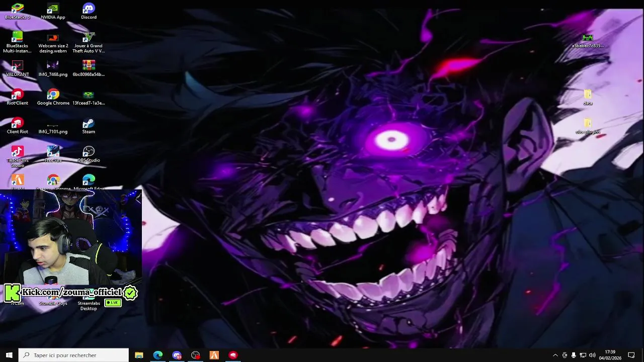Select the obs-plugins folder on desktop

click(588, 126)
